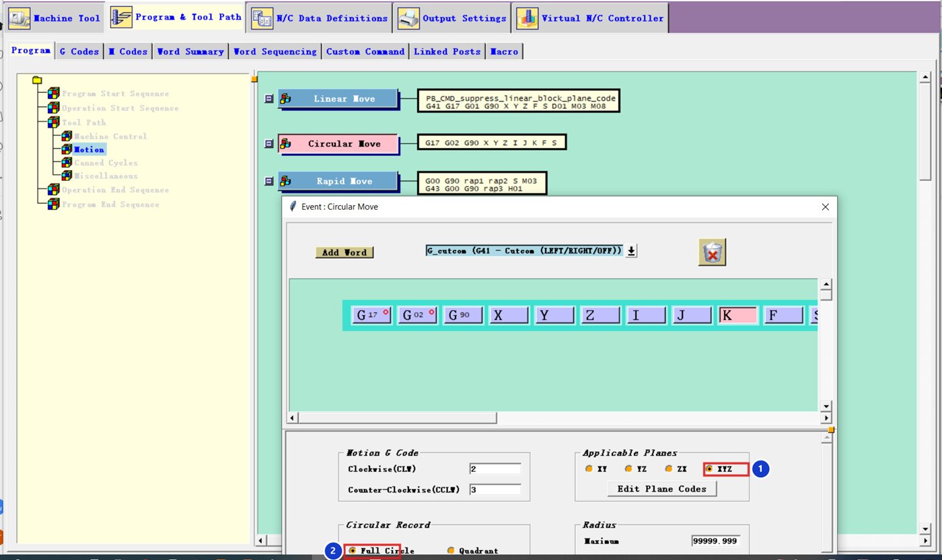Screen dimensions: 942x560
Task: Choose the Full Circle radio option
Action: [353, 551]
